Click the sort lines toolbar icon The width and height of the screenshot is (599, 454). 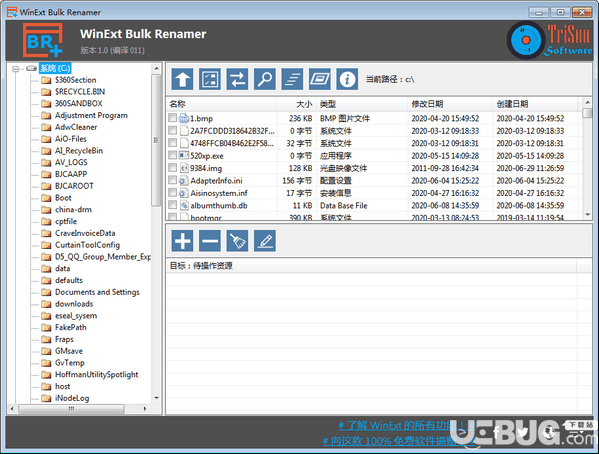(292, 79)
